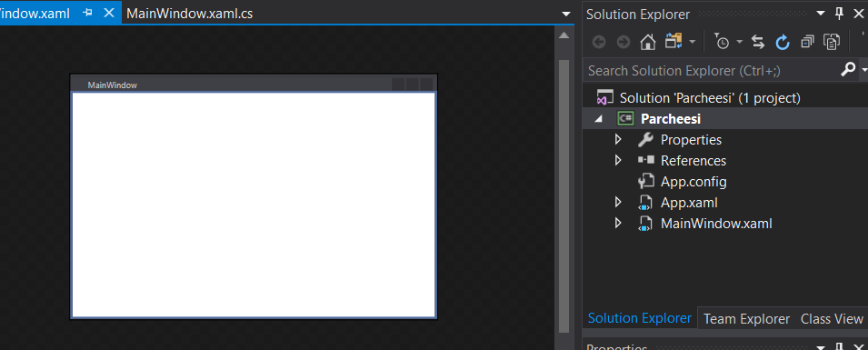Screen dimensions: 868x350
Task: Click the Search Solution Explorer field
Action: point(711,70)
